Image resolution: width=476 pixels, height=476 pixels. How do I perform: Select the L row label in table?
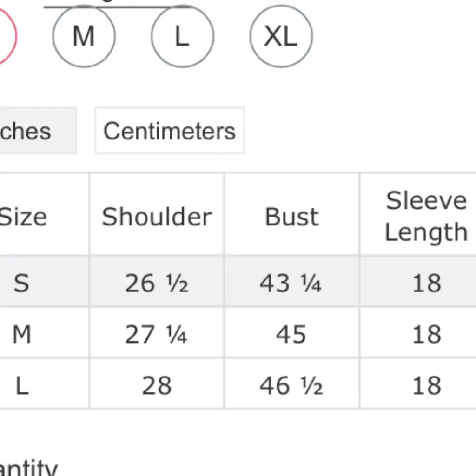tap(21, 385)
